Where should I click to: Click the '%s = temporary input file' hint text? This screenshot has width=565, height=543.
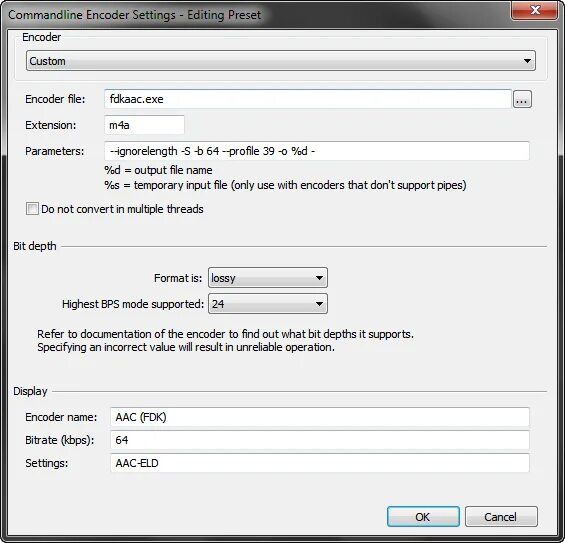click(x=285, y=185)
